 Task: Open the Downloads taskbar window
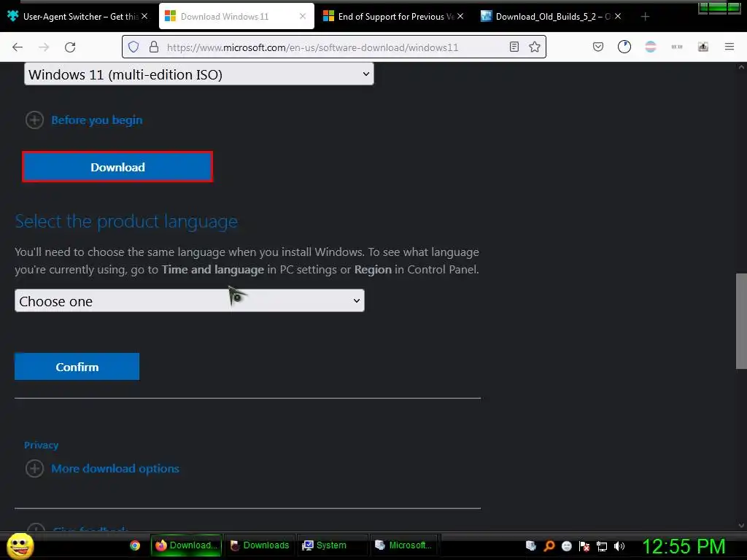coord(260,545)
